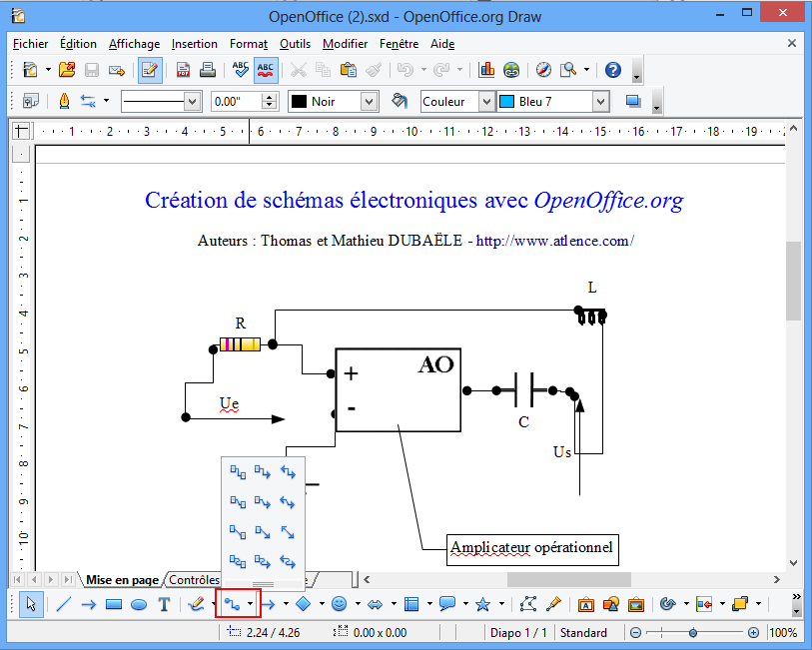Click the zoom slider handle

coord(693,632)
